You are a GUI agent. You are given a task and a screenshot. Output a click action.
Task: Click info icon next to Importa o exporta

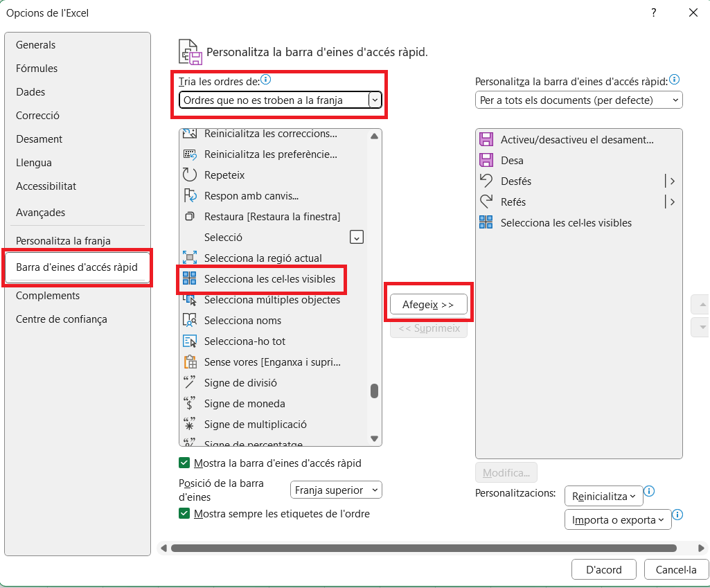click(677, 515)
